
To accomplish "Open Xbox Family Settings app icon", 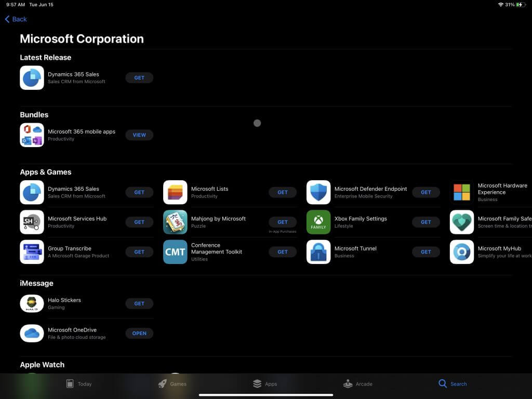I will pyautogui.click(x=318, y=222).
